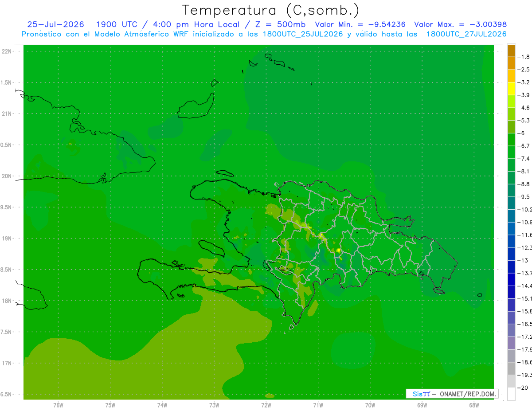The width and height of the screenshot is (532, 411).
Task: Click the '-5.3' colorbar value label
Action: pos(524,120)
